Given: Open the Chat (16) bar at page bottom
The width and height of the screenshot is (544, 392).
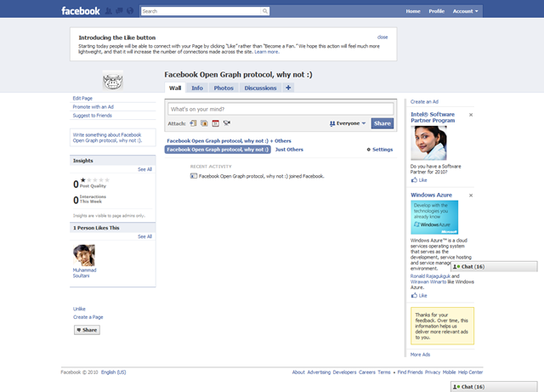Looking at the screenshot, I should 494,387.
